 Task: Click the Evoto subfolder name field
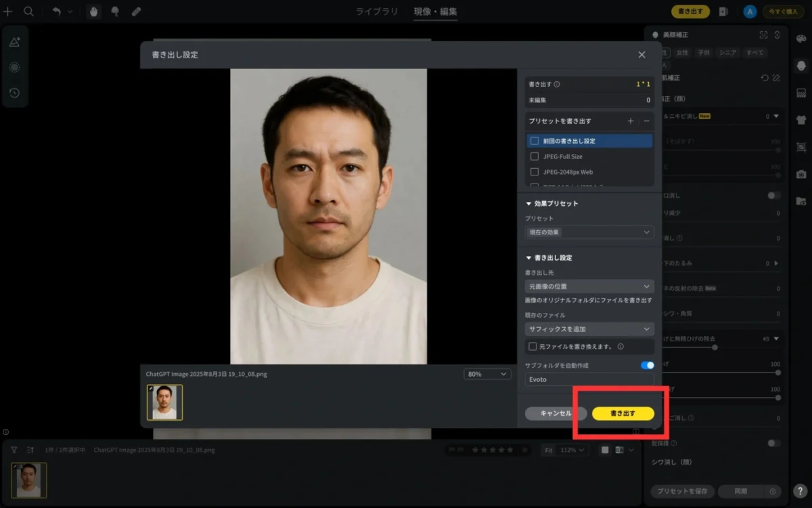(x=589, y=379)
